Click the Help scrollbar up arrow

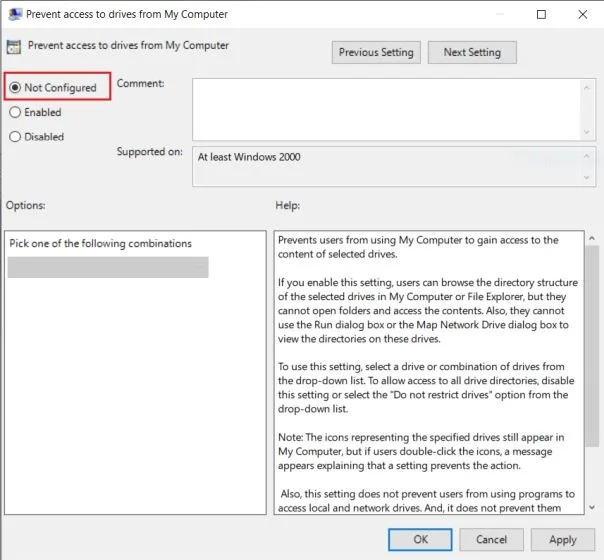(x=592, y=238)
